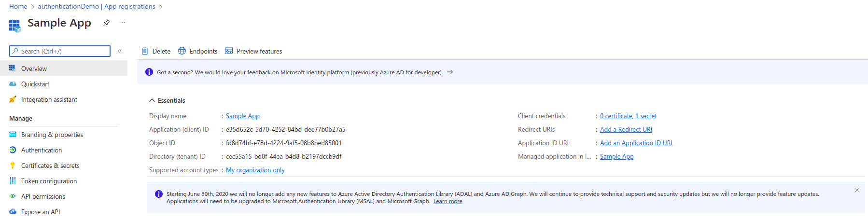This screenshot has width=868, height=220.
Task: Click the Quickstart cloud icon
Action: point(13,84)
